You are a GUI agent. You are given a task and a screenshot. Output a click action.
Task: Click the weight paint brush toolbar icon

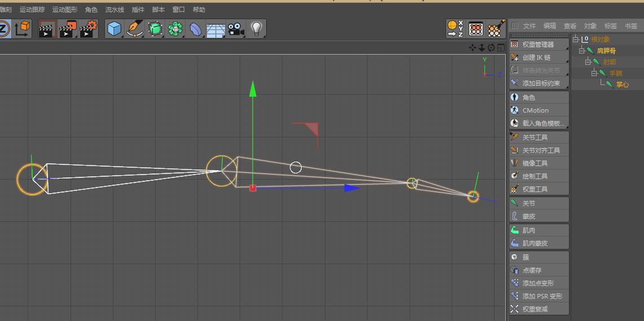pyautogui.click(x=496, y=28)
